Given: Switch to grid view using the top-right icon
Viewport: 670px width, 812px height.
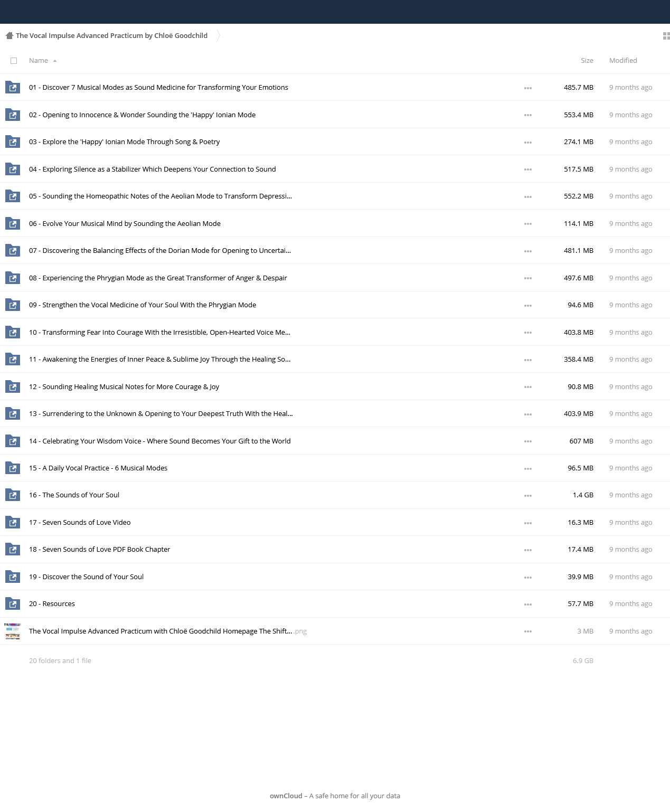Looking at the screenshot, I should [666, 36].
